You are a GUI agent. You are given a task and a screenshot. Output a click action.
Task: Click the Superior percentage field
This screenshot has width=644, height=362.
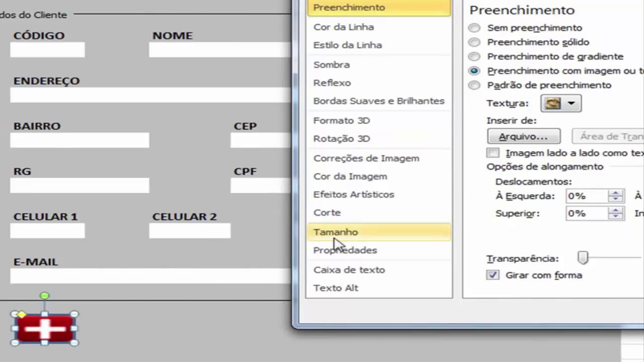[587, 214]
